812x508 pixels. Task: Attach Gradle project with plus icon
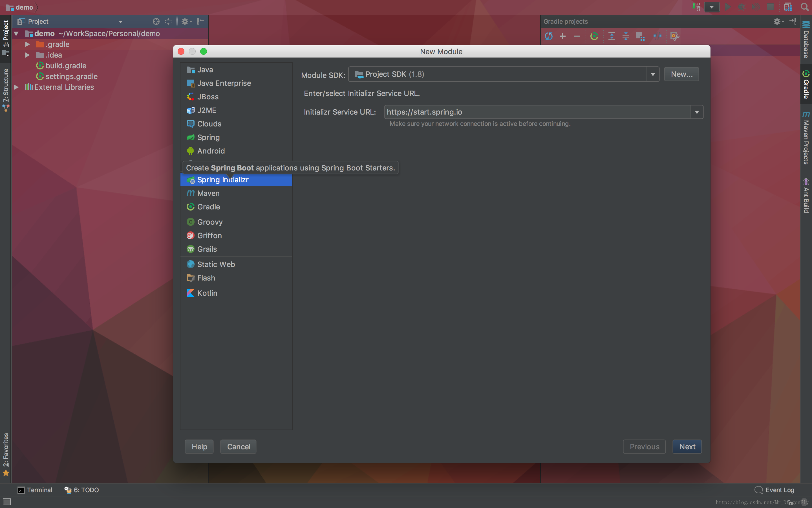[563, 36]
